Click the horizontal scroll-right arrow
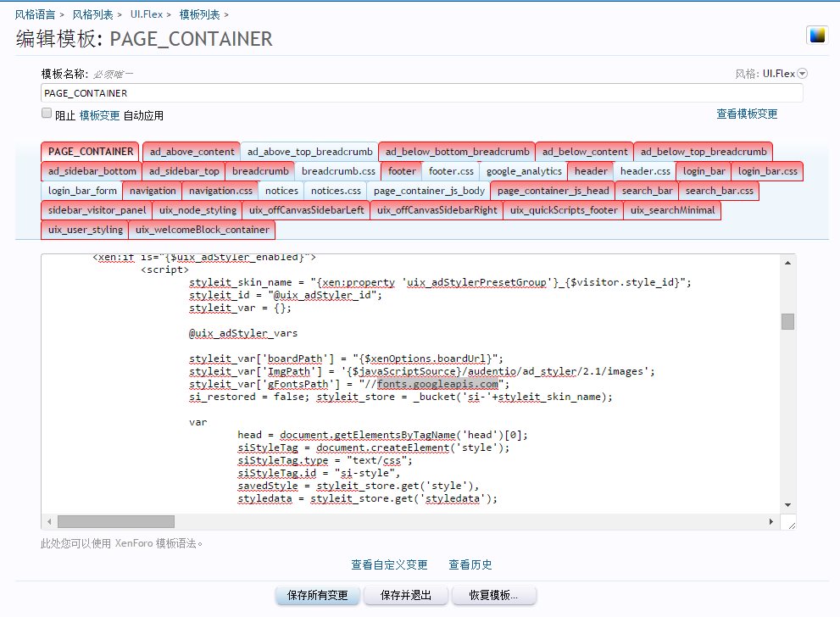The width and height of the screenshot is (840, 617). [771, 521]
